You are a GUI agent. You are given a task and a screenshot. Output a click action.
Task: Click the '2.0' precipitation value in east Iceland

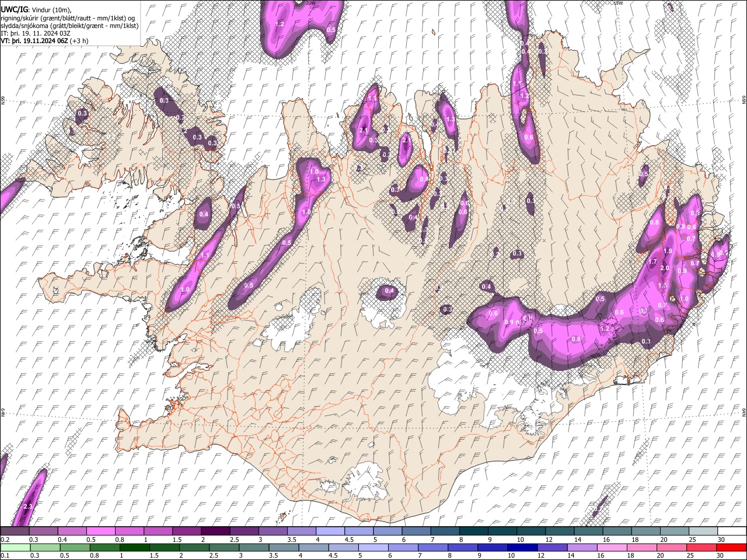(665, 268)
